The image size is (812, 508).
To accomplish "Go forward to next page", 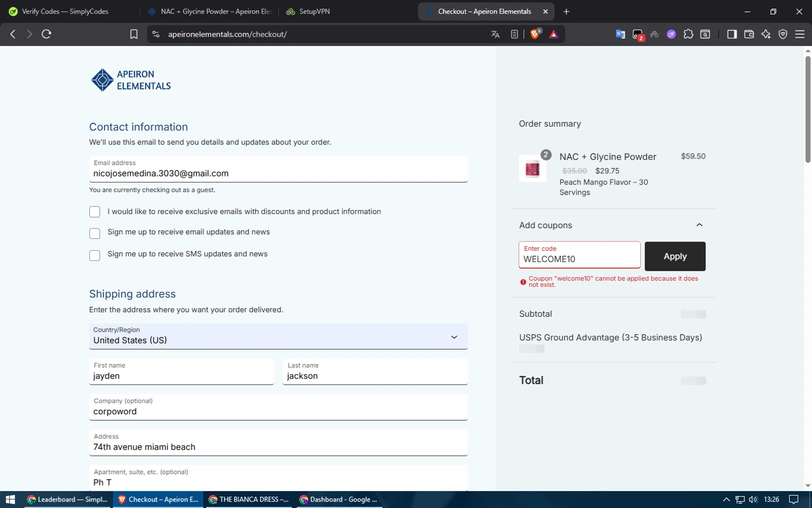I will click(29, 34).
